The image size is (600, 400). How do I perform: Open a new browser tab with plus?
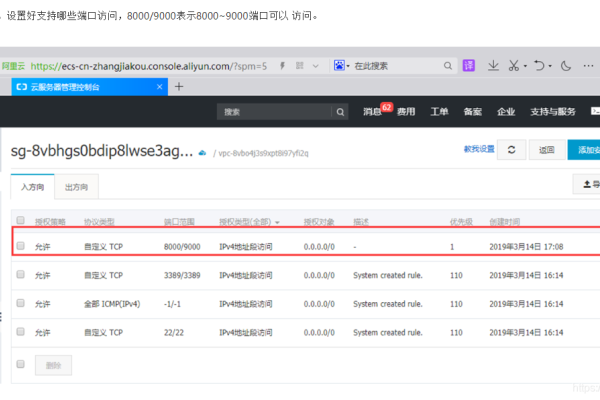tap(179, 87)
